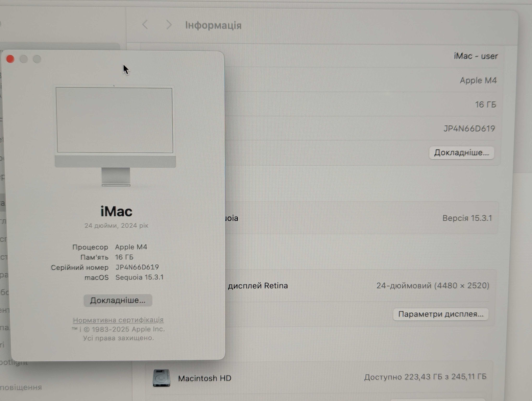Screen dimensions: 532x401
Task: Click the Інформація pane title
Action: pyautogui.click(x=213, y=25)
